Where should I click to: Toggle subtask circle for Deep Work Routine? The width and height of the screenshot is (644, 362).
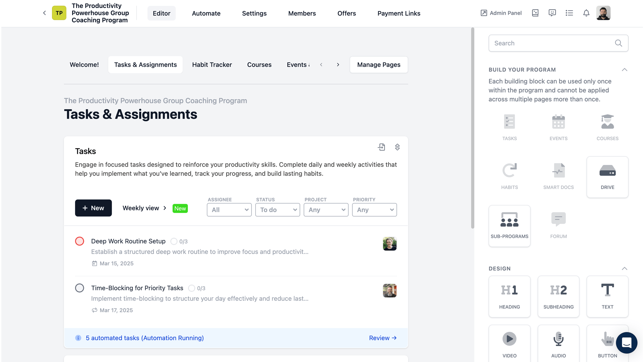[174, 241]
